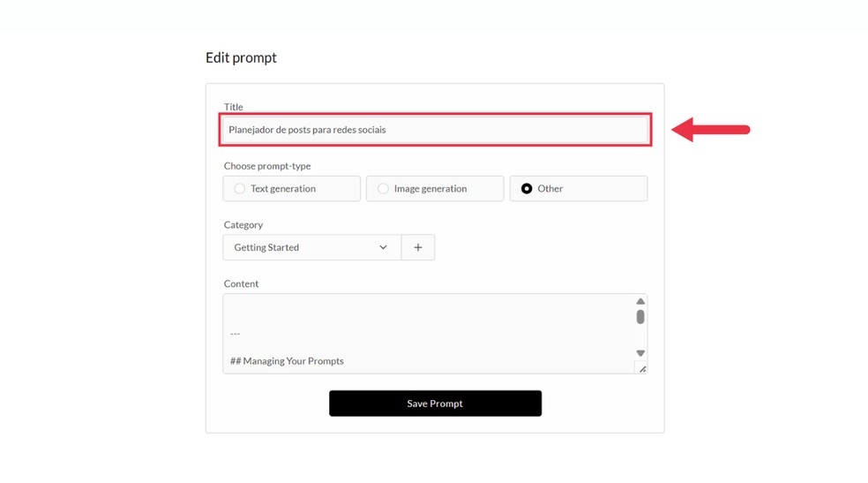Expand the category list using the chevron arrow
Screen dimensions: 868x483
[x=383, y=247]
